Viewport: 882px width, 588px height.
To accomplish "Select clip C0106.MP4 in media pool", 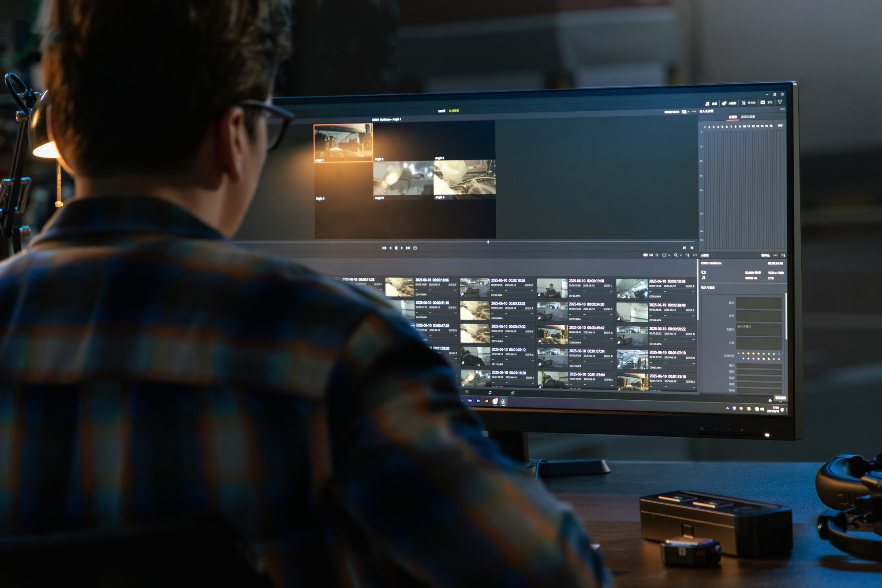I will (576, 288).
